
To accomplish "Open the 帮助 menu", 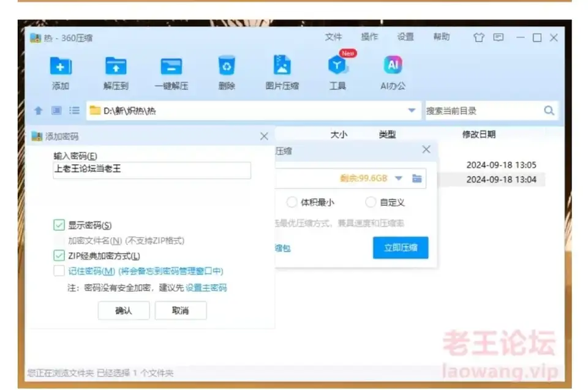I will point(442,37).
